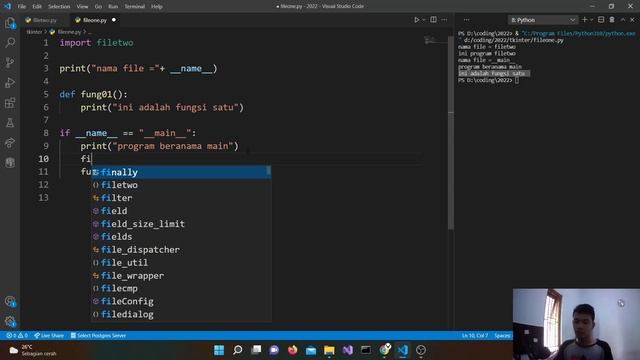
Task: Click unsaved dot on fileone.py tab
Action: coord(114,20)
